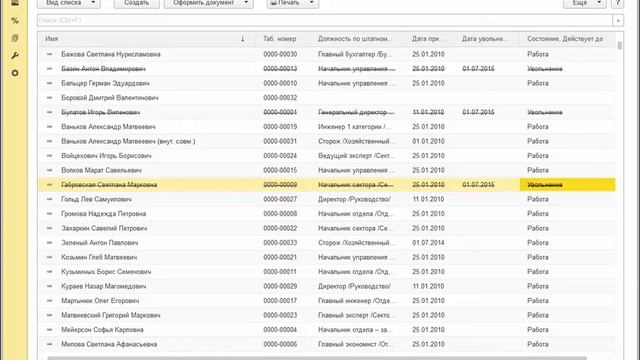
Task: Click tab number 0000-00001
Action: point(280,112)
